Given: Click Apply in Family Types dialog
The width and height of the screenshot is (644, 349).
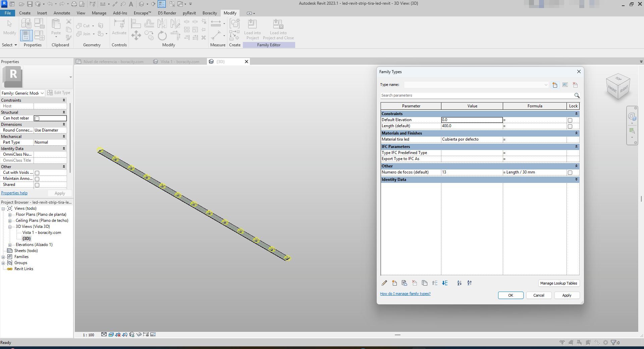Looking at the screenshot, I should 567,295.
